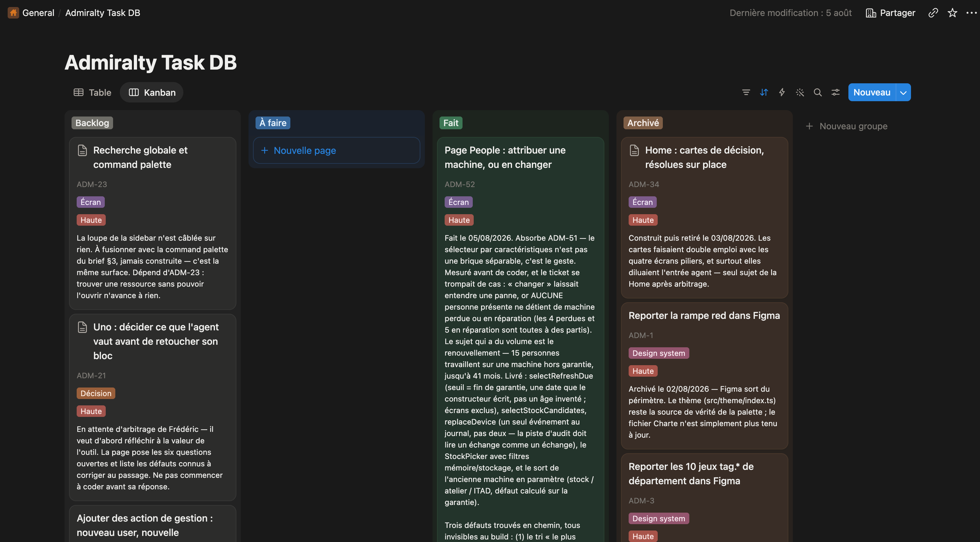
Task: Select the Kanban view tab
Action: (152, 92)
